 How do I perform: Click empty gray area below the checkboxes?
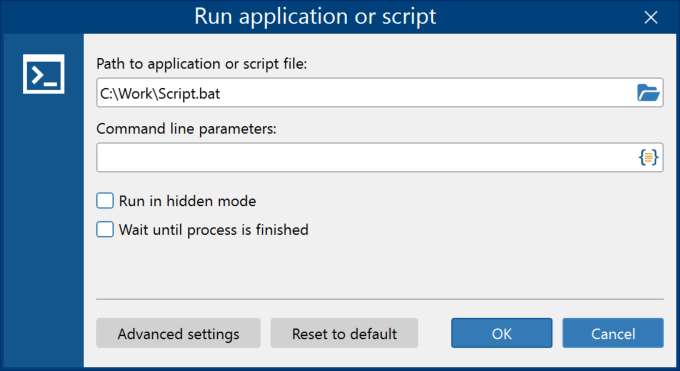coord(380,268)
